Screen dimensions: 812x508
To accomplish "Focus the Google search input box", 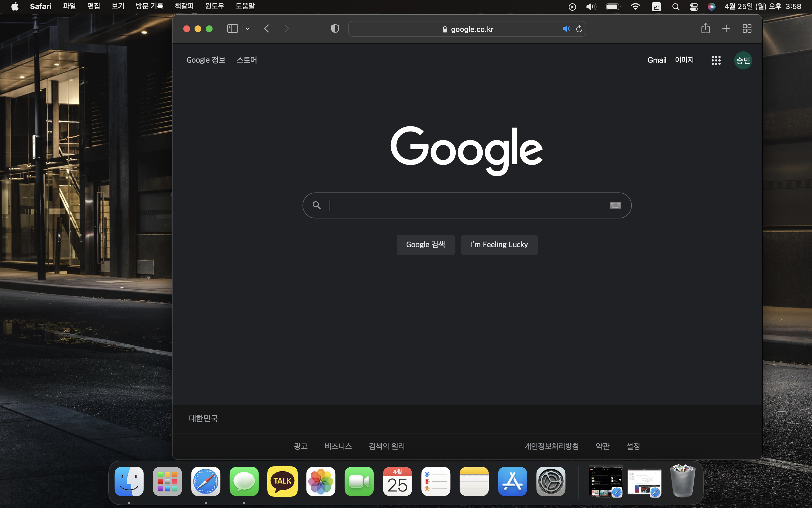I will tap(467, 205).
